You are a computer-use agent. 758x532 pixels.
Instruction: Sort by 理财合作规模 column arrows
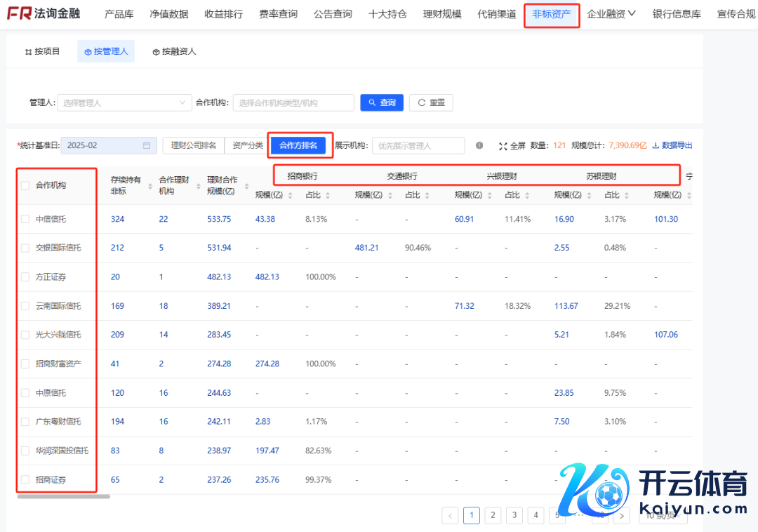tap(246, 185)
